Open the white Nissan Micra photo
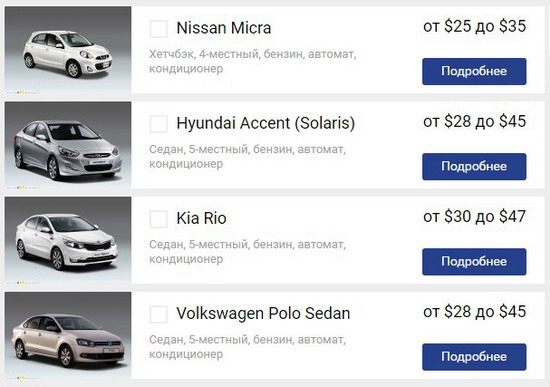Screen dimensions: 550x387 click(68, 50)
